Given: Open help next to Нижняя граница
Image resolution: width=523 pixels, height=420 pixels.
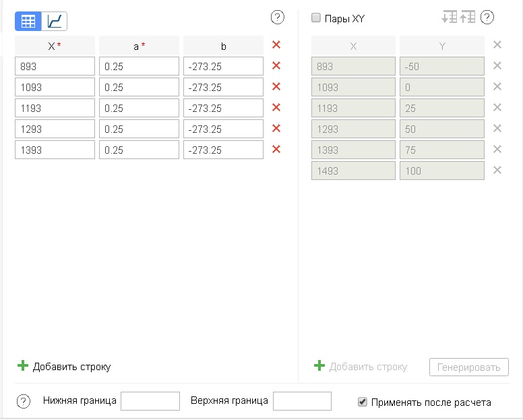Looking at the screenshot, I should tap(24, 402).
